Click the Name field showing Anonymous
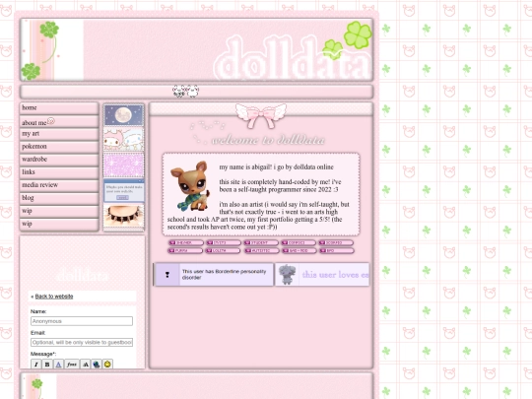The image size is (532, 399). coord(82,321)
